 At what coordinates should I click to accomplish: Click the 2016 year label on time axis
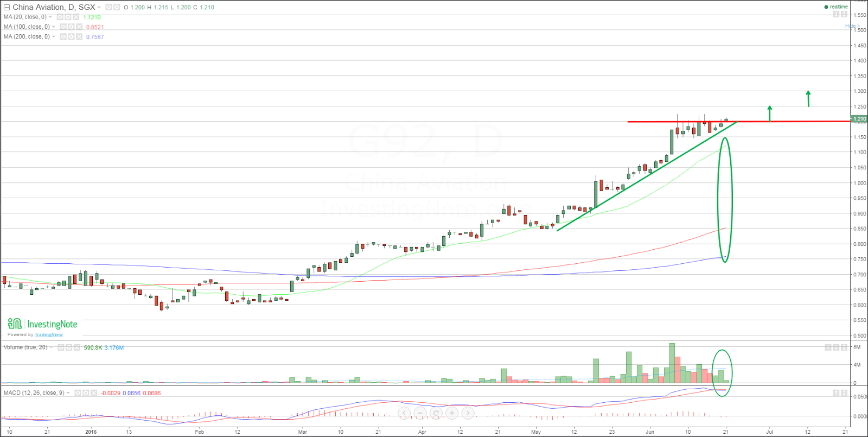[91, 432]
